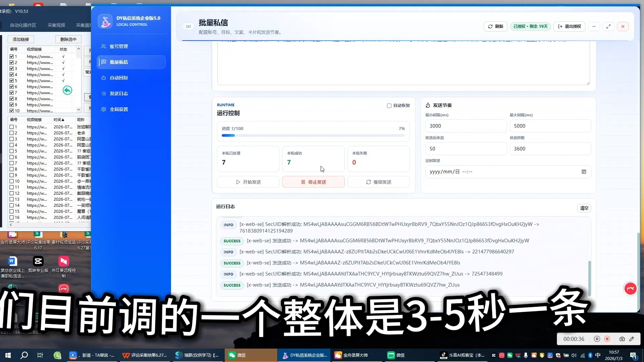Click the volume tray icon

point(574,355)
